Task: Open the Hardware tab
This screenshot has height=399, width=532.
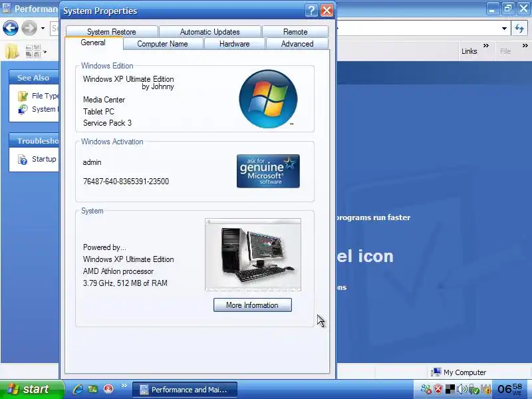Action: 234,44
